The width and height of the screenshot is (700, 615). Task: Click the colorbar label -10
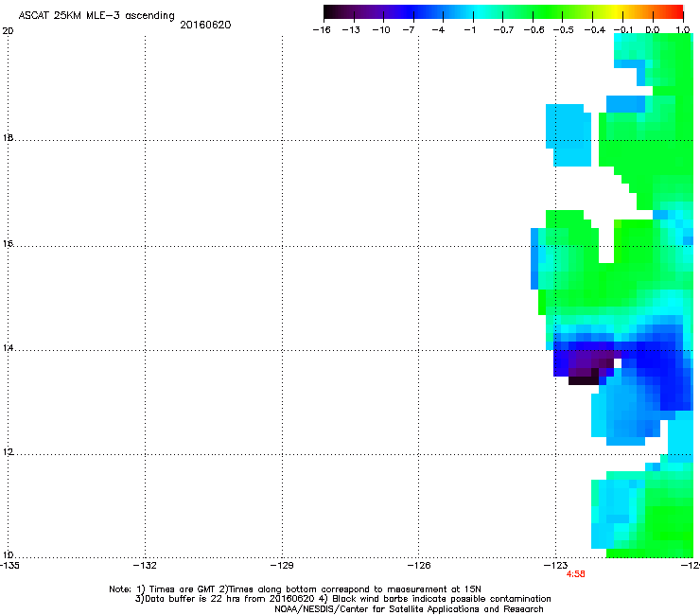pos(381,30)
